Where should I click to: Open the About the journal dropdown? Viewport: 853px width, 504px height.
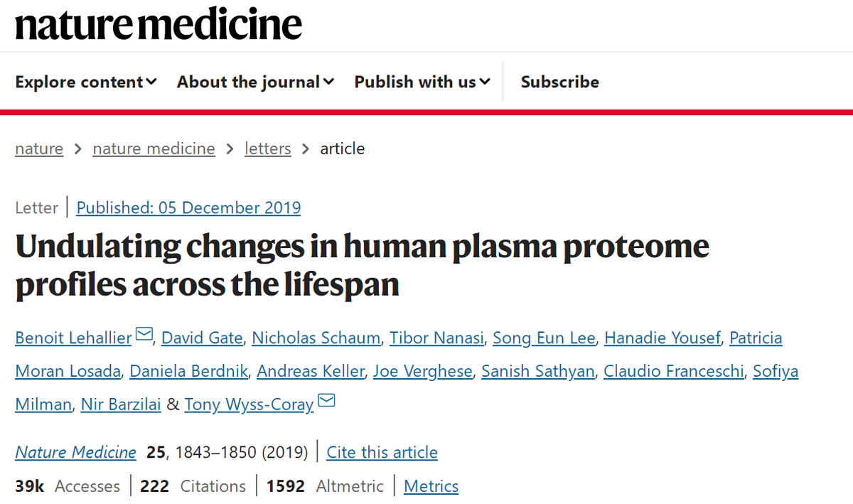point(255,82)
